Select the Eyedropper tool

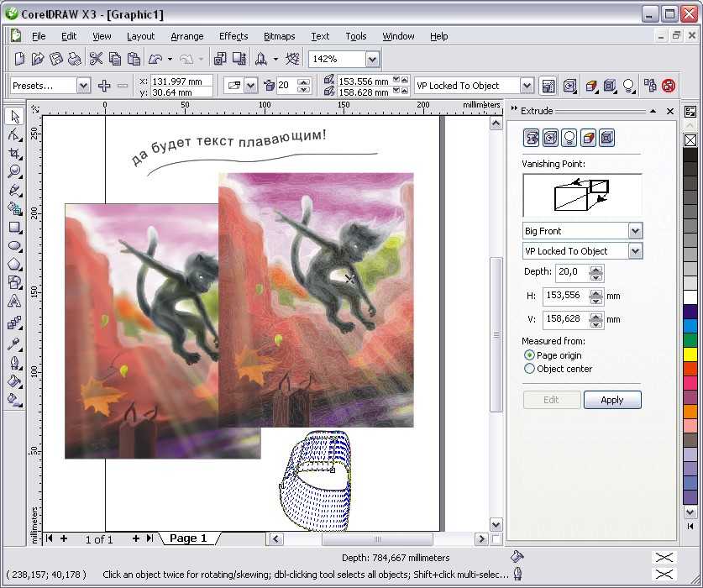(x=15, y=344)
